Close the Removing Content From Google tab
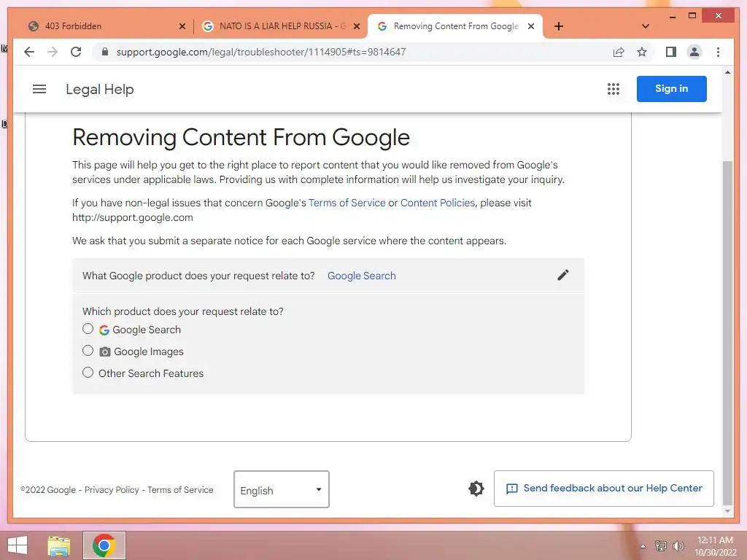The height and width of the screenshot is (560, 747). tap(531, 26)
